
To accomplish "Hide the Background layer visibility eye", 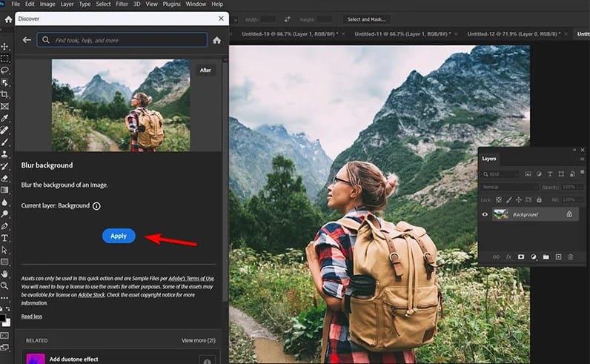I will click(485, 214).
